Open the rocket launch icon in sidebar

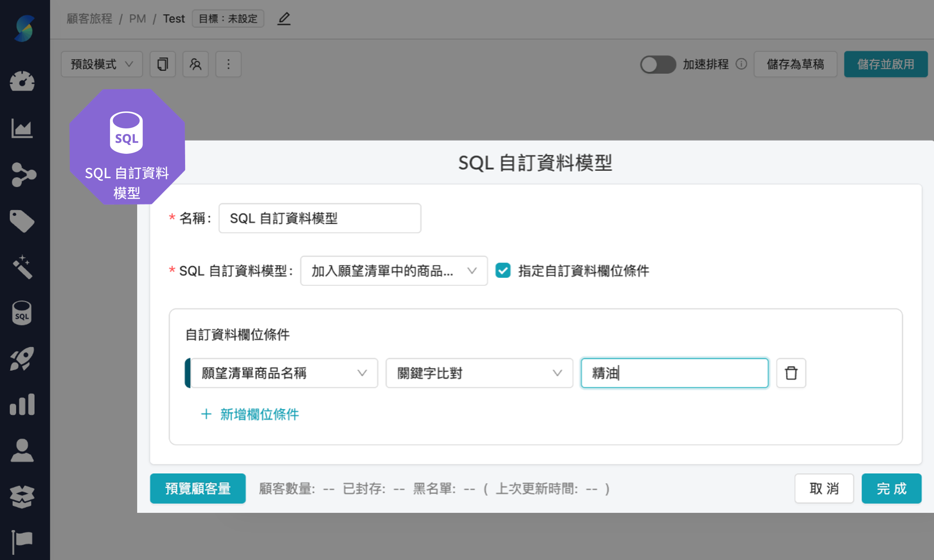click(22, 359)
